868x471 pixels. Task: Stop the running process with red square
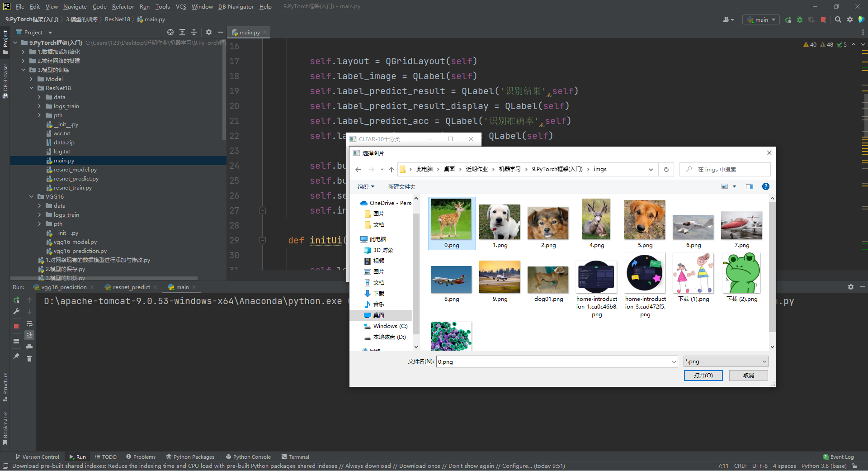coord(823,19)
